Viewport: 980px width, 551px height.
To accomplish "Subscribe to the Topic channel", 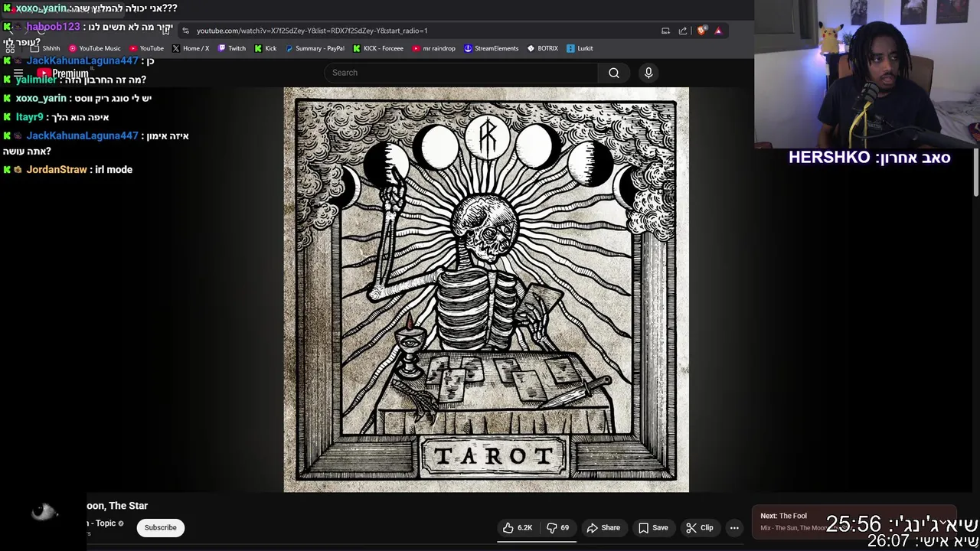I will (161, 527).
